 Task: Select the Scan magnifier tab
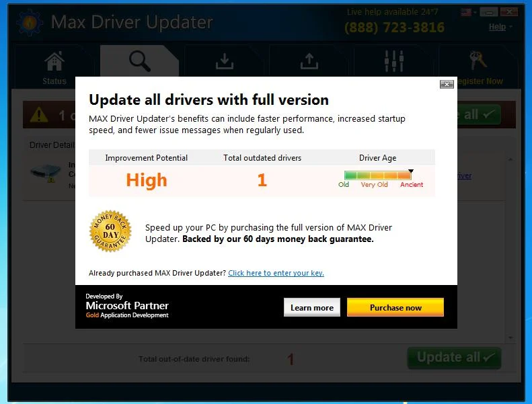(x=139, y=61)
